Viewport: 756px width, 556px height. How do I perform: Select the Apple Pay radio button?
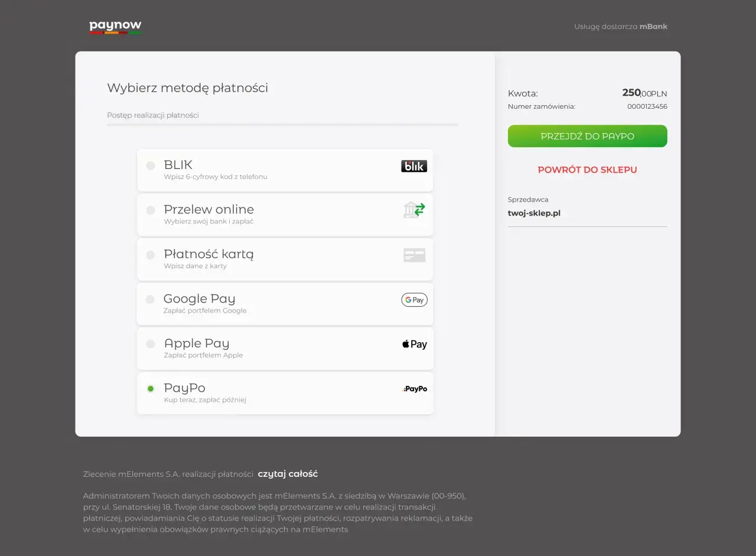coord(151,344)
